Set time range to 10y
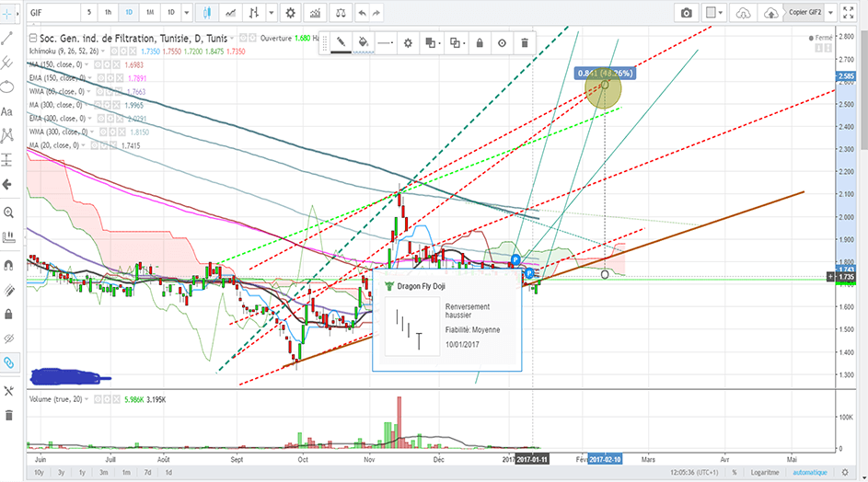This screenshot has height=482, width=868. 39,473
